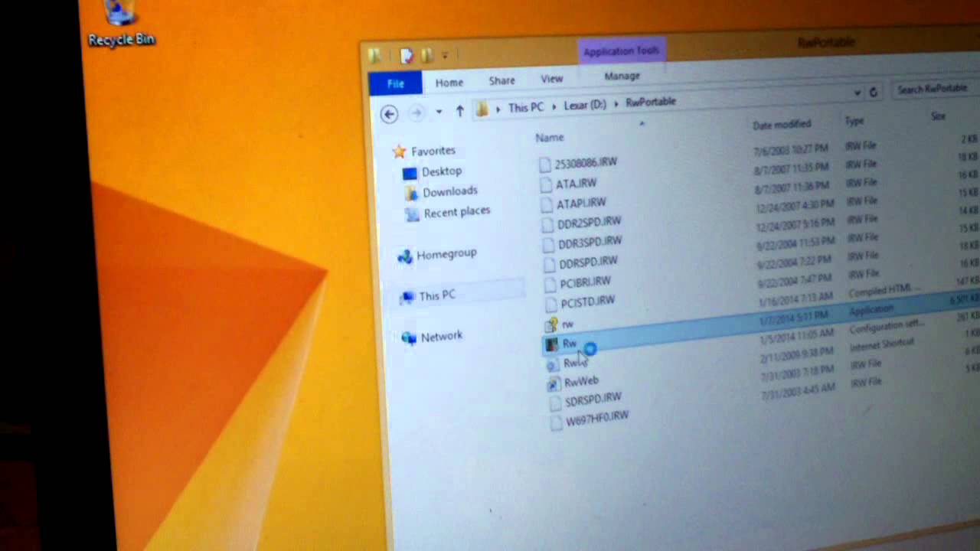Click the Favorites star icon
This screenshot has width=980, height=551.
click(x=399, y=152)
